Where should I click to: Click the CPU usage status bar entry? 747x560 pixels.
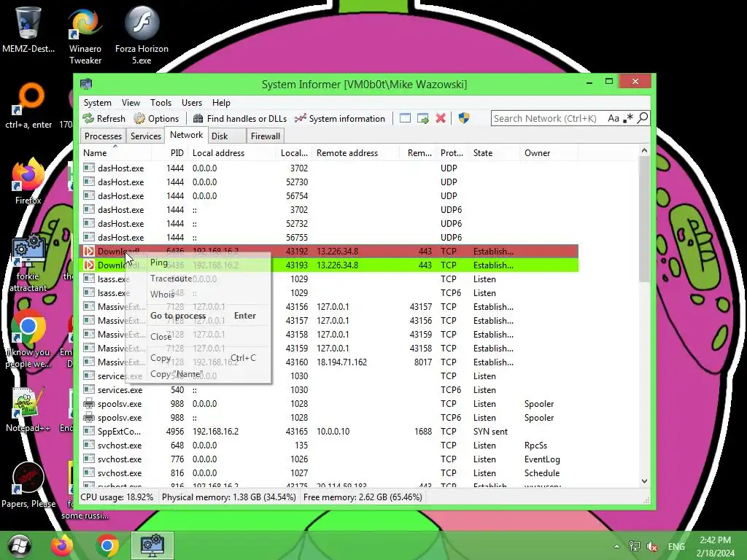[117, 497]
